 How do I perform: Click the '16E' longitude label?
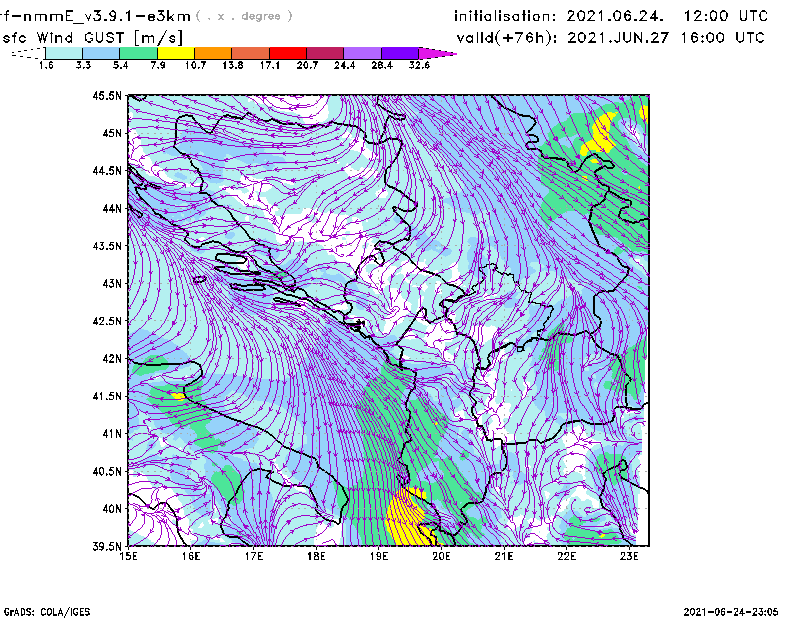tap(191, 556)
